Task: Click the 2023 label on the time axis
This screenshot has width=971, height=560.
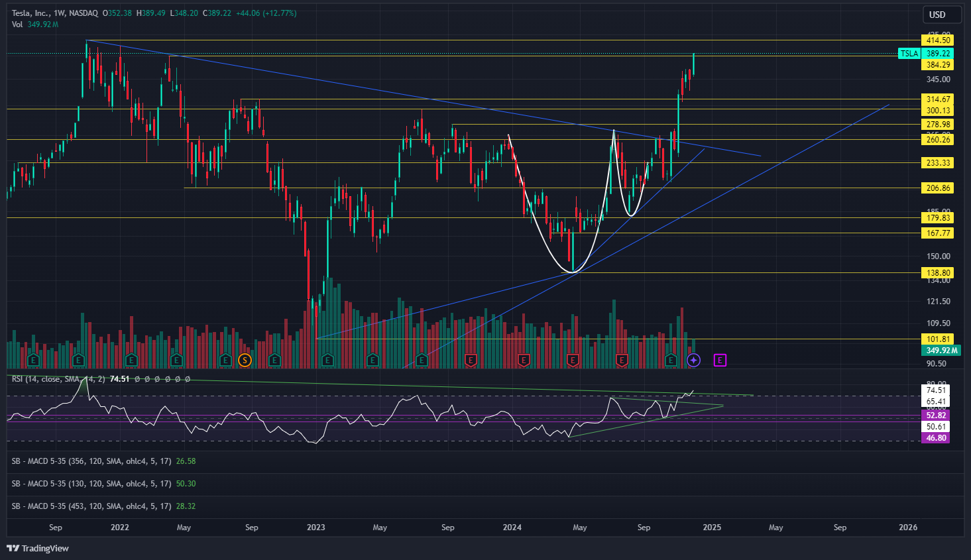Action: tap(316, 528)
